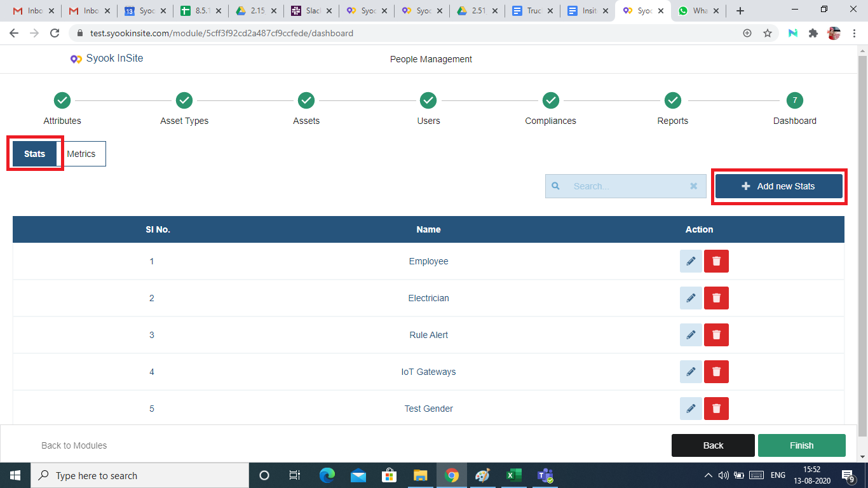The height and width of the screenshot is (488, 868).
Task: Delete the IoT Gateways stat entry
Action: tap(716, 372)
